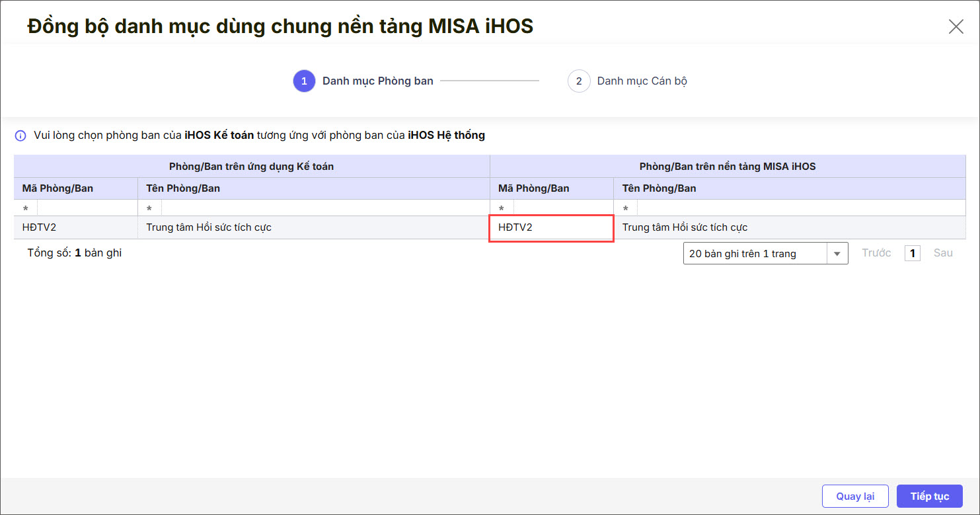Focus the MISA iHOS Tên Phòng/Ban filter box
The width and height of the screenshot is (980, 515).
800,208
